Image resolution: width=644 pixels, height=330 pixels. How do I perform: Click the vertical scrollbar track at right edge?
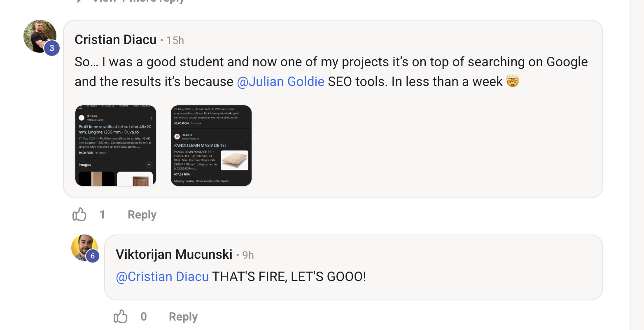click(x=637, y=165)
